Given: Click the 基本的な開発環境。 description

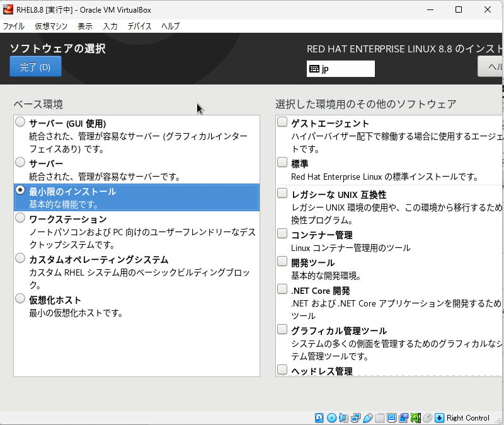Looking at the screenshot, I should click(x=326, y=276).
